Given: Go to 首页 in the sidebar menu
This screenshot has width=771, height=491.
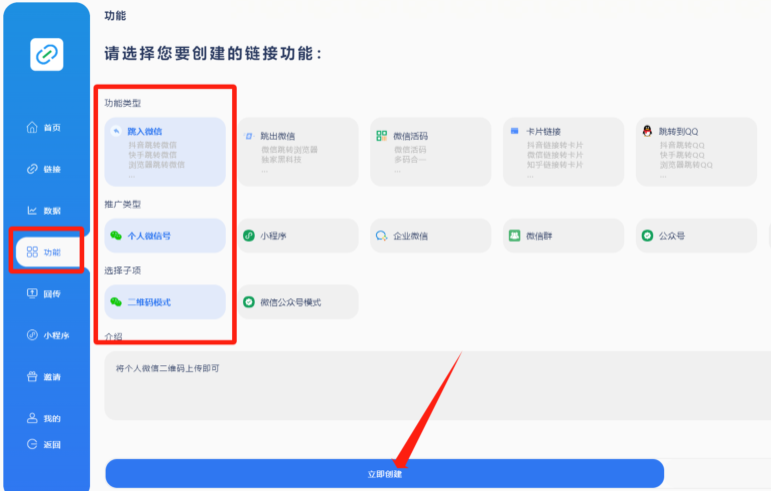Looking at the screenshot, I should pyautogui.click(x=52, y=128).
